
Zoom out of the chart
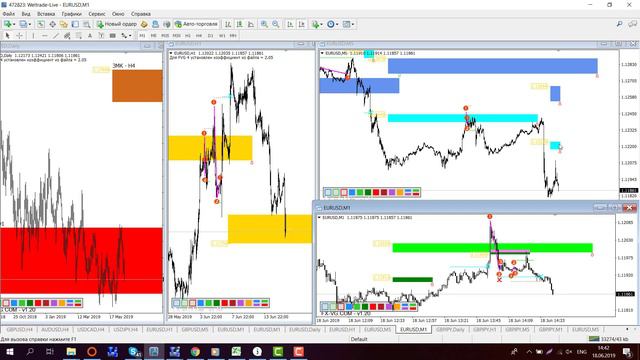[x=276, y=24]
